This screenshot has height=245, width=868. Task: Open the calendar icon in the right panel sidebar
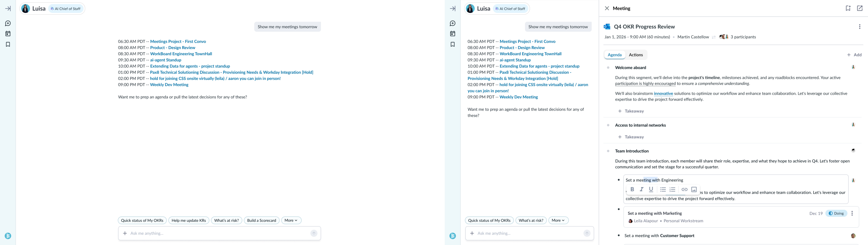[453, 34]
